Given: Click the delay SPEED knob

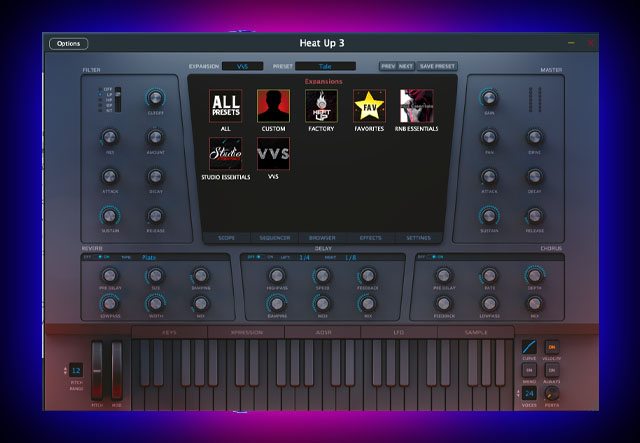Looking at the screenshot, I should pos(322,276).
